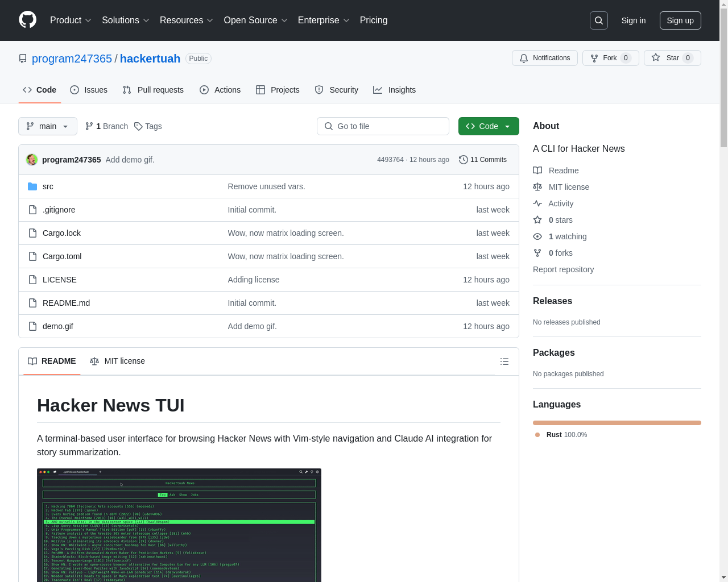This screenshot has height=582, width=728.
Task: Click the shield icon in Security tab
Action: [x=319, y=90]
